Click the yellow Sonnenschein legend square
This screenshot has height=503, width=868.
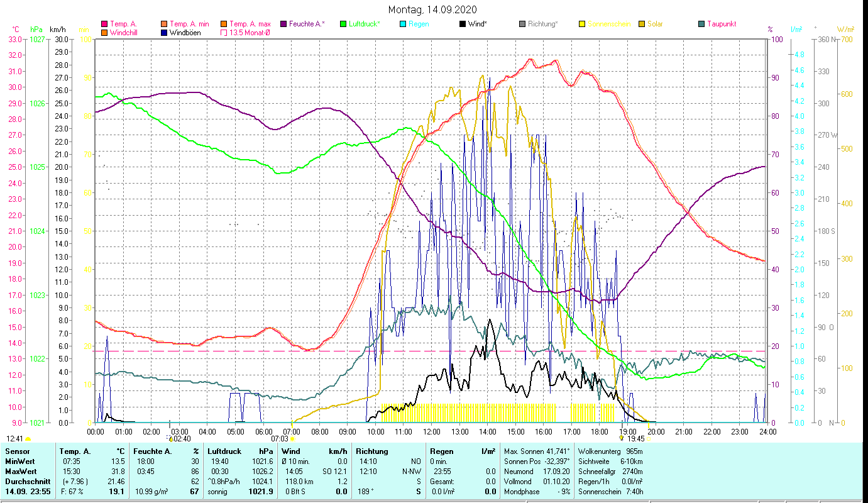click(x=582, y=25)
